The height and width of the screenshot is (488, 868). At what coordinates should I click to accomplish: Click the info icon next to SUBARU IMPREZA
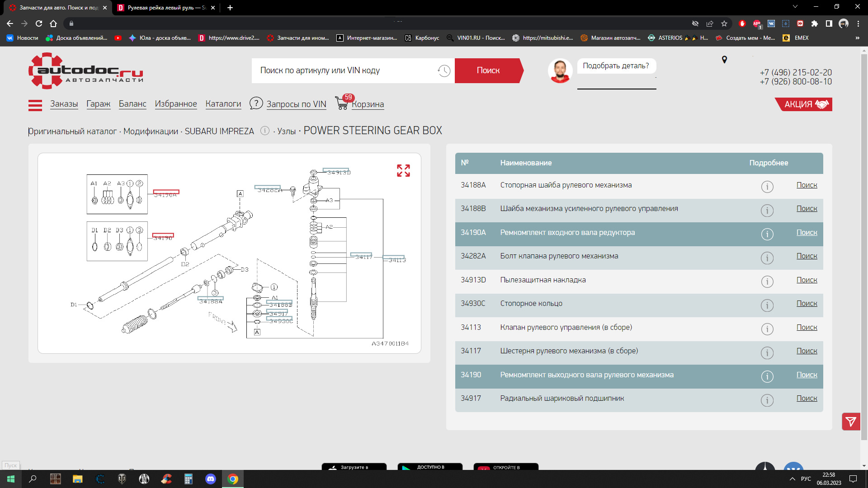[265, 131]
